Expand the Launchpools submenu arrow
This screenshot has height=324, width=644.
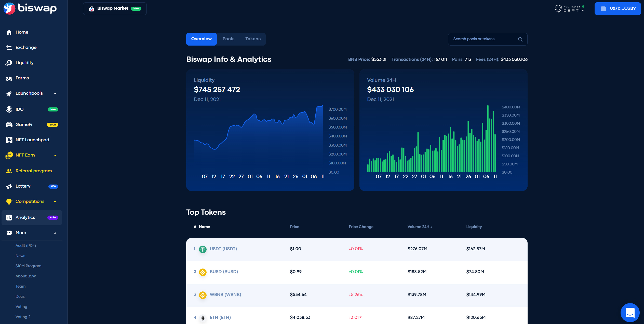point(55,93)
